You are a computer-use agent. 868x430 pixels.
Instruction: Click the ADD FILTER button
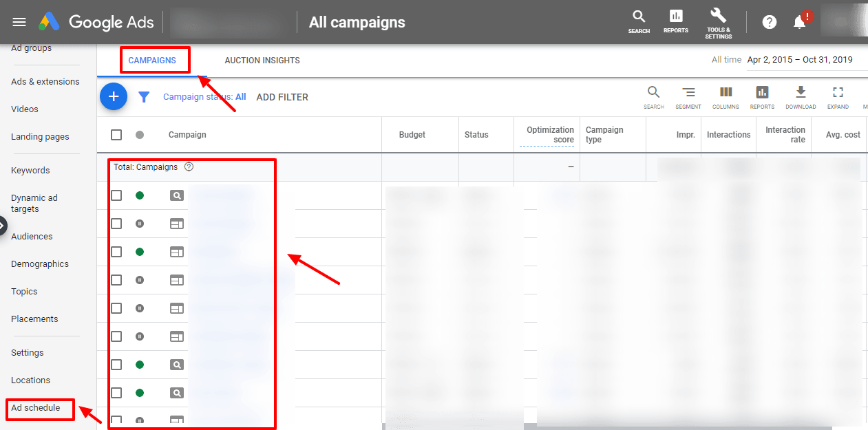282,97
